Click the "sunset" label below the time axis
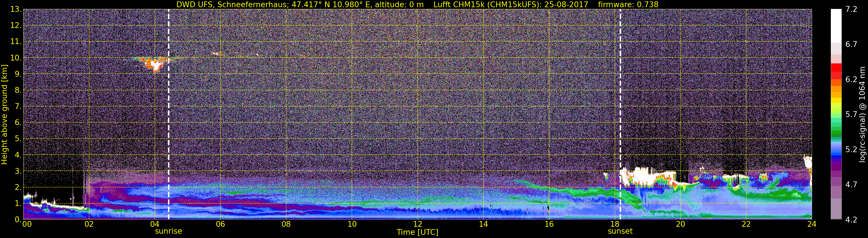 [x=620, y=231]
